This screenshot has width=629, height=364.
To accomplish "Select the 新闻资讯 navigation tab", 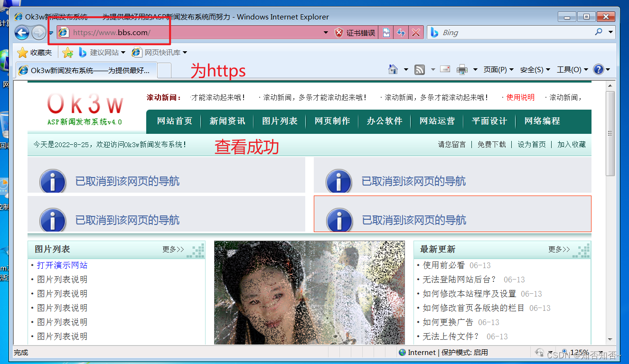I will pos(227,121).
